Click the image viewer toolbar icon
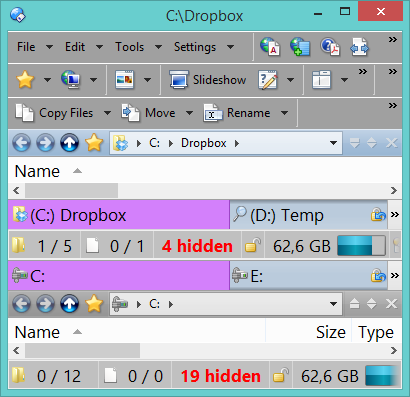Viewport: 410px width, 397px height. 124,79
